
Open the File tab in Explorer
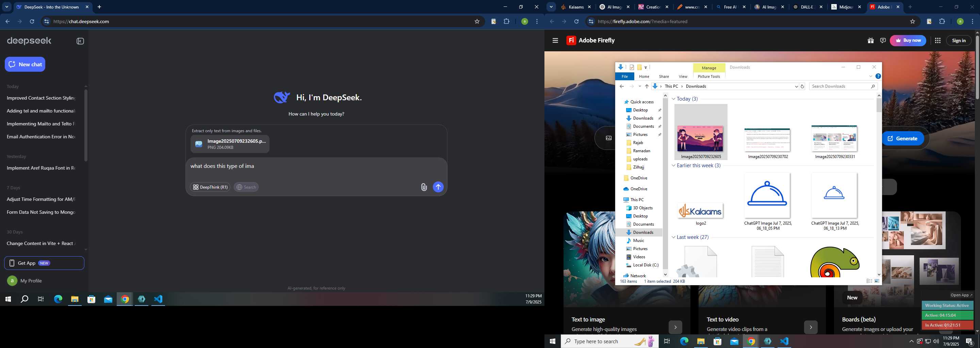(625, 76)
